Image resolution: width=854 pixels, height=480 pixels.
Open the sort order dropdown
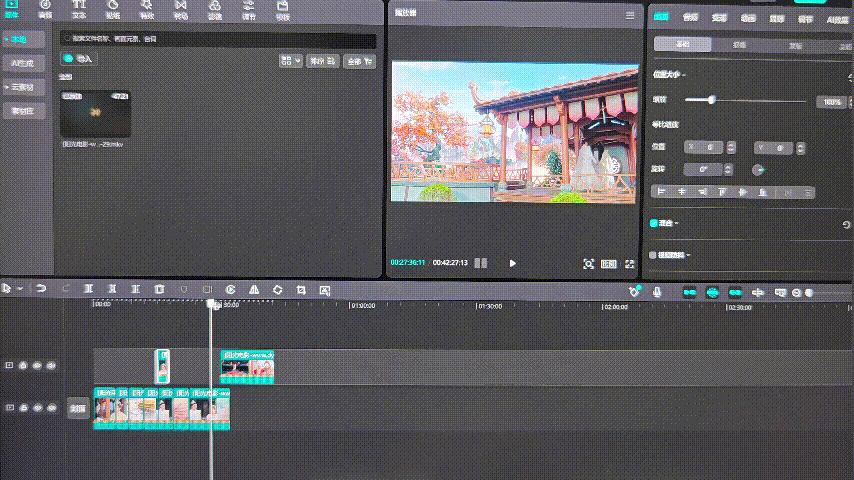click(x=323, y=62)
